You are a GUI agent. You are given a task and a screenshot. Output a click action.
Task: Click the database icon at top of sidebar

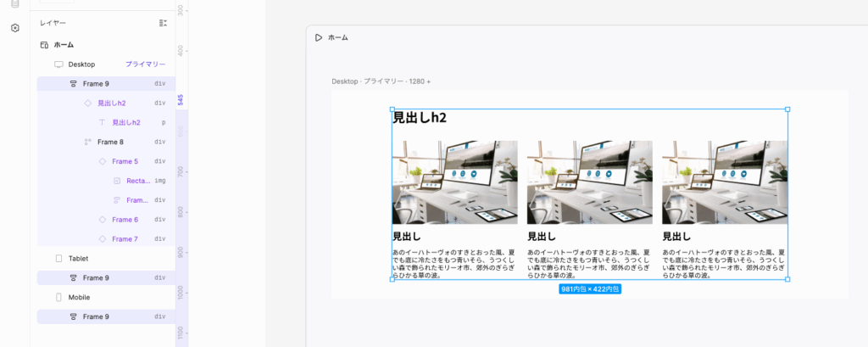[14, 3]
